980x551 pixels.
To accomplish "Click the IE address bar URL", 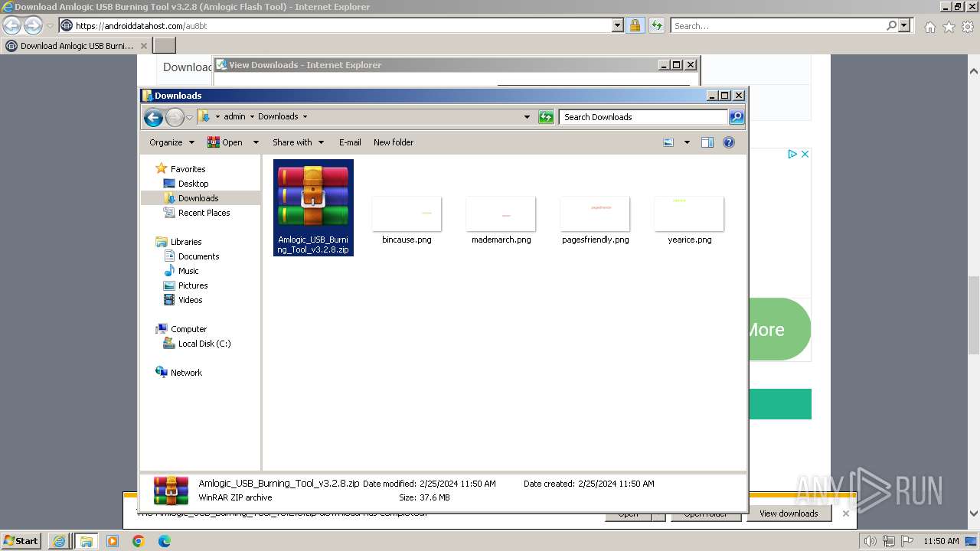I will click(x=141, y=26).
